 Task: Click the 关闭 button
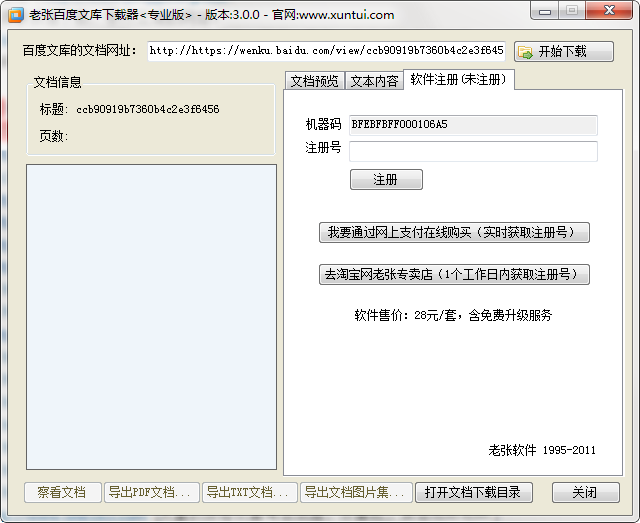click(585, 492)
